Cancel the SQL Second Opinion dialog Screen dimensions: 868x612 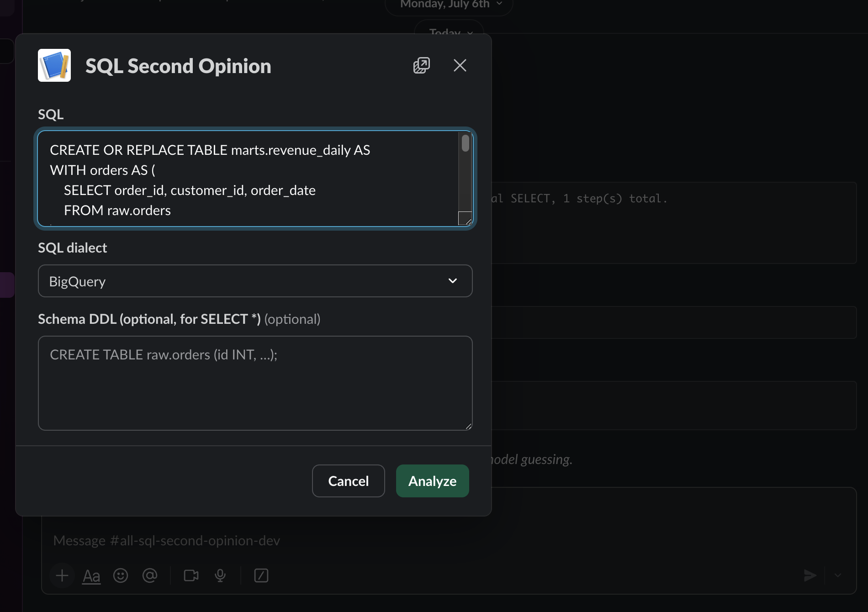(349, 481)
